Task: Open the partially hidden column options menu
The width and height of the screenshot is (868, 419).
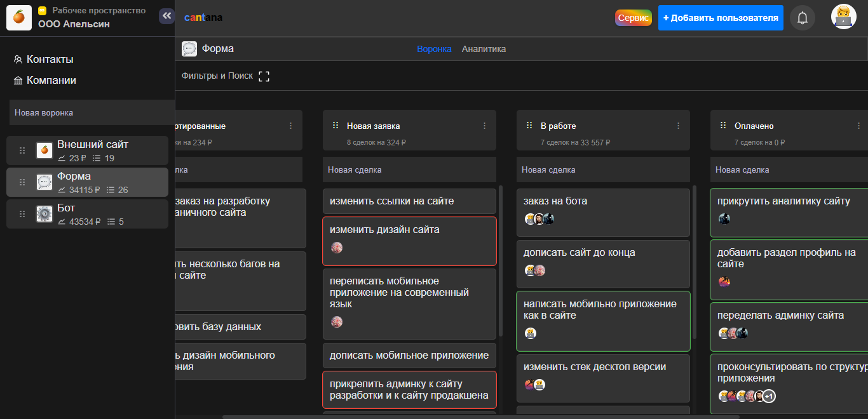Action: pos(291,126)
